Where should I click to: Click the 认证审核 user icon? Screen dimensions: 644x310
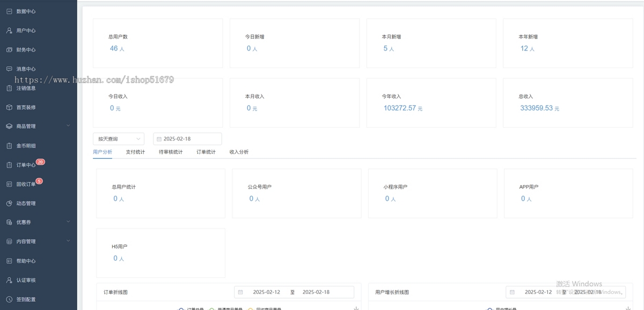(x=9, y=280)
